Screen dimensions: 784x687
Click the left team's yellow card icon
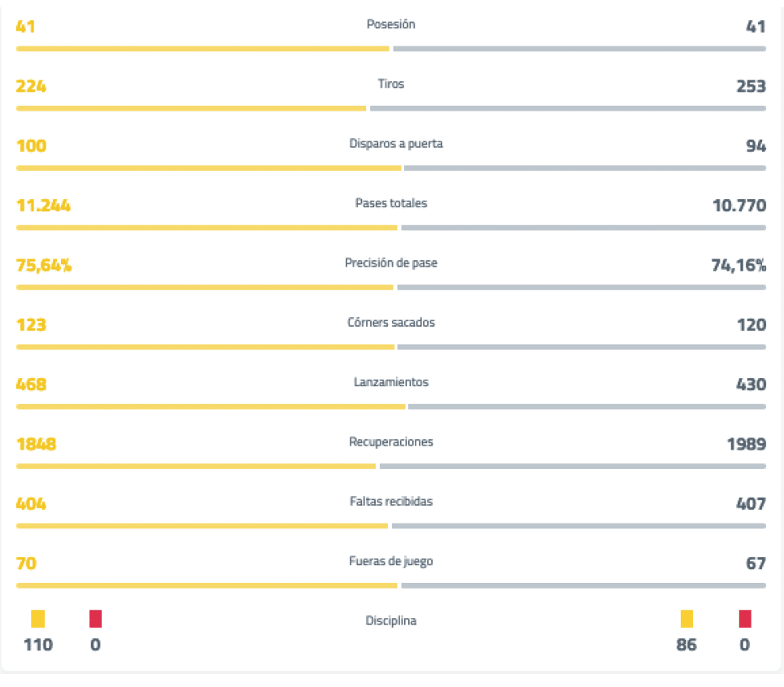38,620
